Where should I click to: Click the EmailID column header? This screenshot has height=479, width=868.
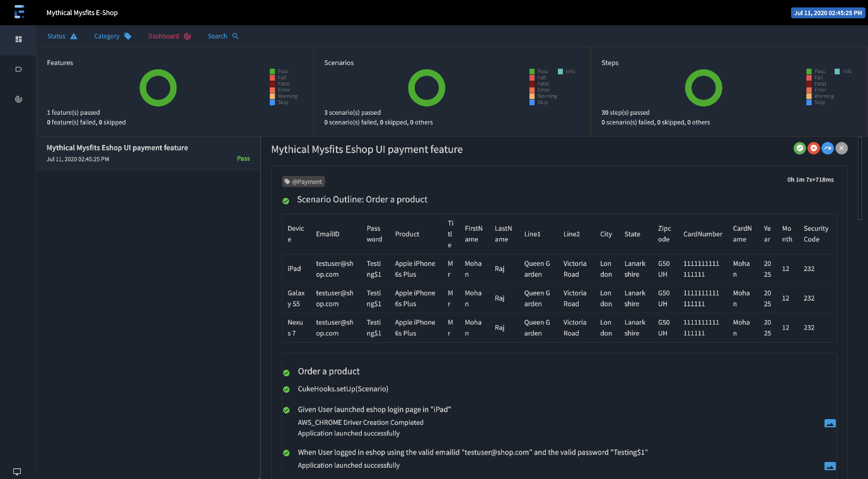pos(328,234)
